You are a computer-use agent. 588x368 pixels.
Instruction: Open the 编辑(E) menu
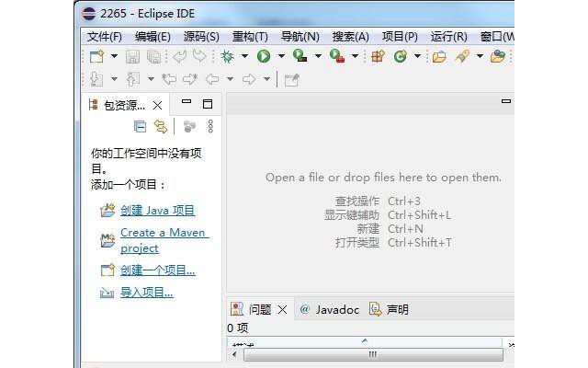(x=153, y=37)
